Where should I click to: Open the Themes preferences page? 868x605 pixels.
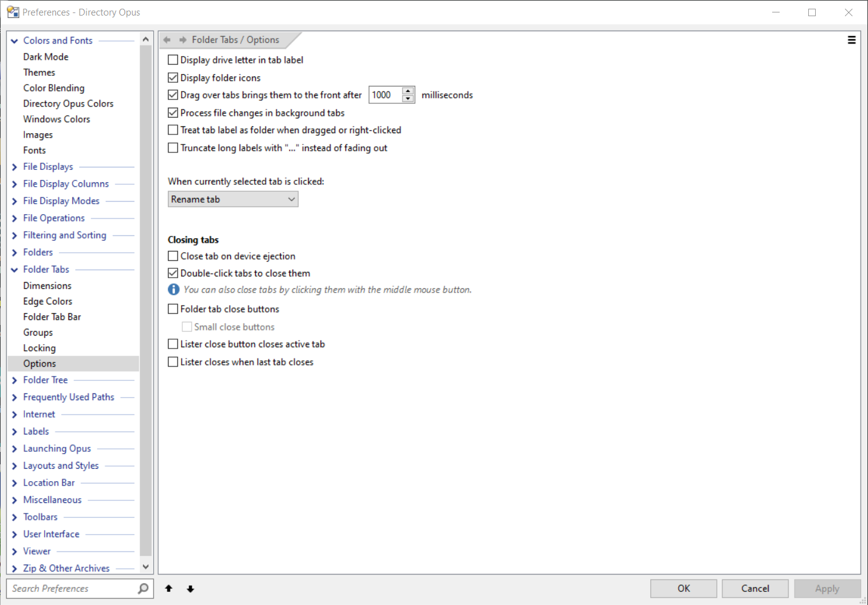pyautogui.click(x=39, y=72)
